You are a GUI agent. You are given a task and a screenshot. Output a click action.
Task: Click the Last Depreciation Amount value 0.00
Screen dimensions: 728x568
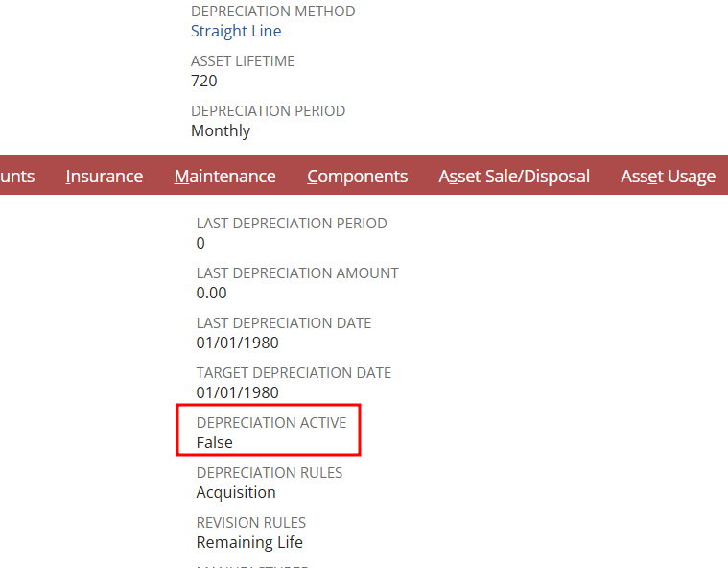click(212, 293)
